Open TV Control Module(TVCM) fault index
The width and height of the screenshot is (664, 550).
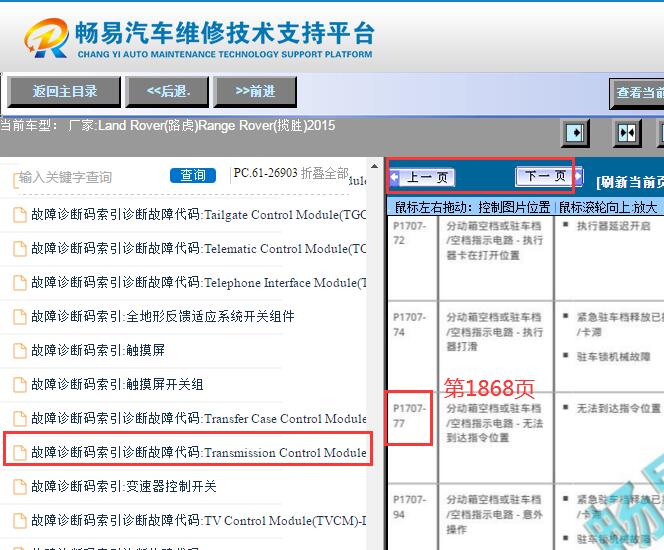(198, 520)
